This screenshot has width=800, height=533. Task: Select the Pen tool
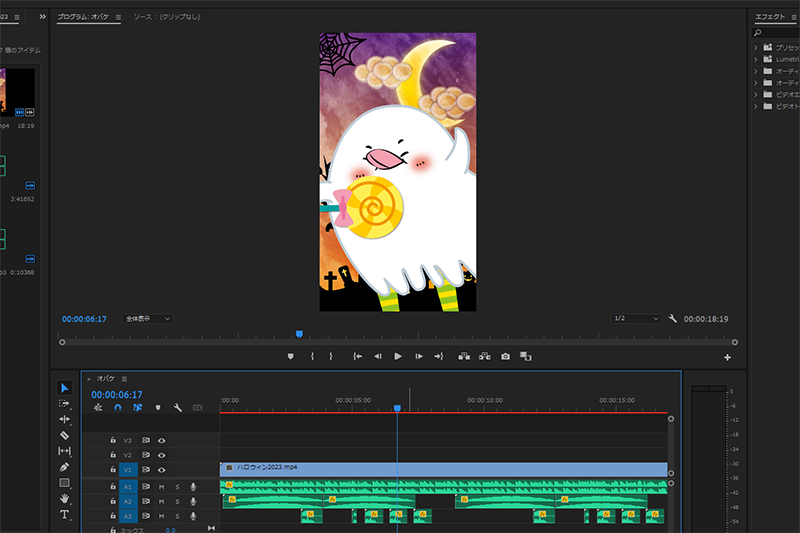pyautogui.click(x=65, y=467)
